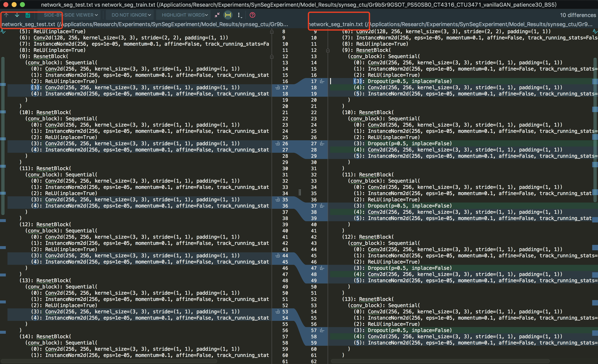Accept right change at right line 57
Screen dimensions: 598x364
(x=322, y=330)
